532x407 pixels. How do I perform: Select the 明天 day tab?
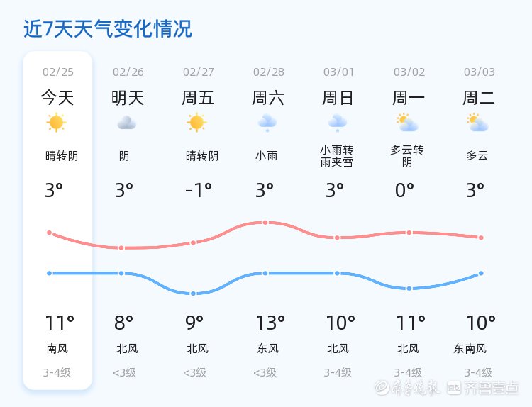(128, 98)
